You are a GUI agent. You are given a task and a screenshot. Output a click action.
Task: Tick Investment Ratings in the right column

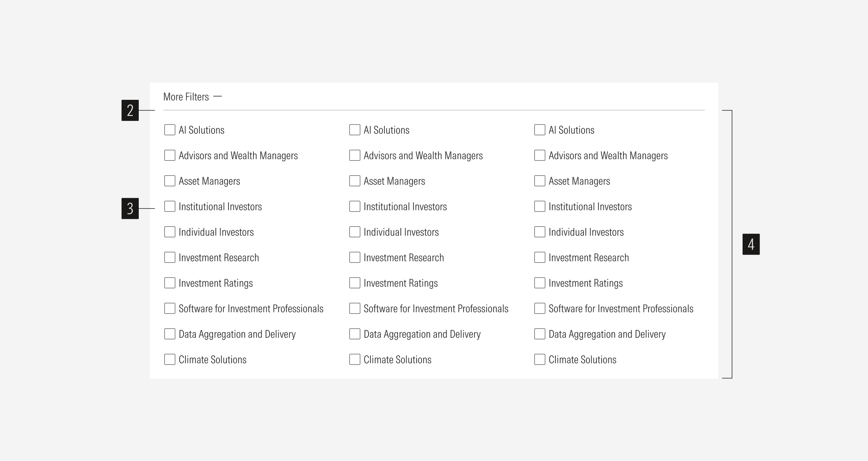[x=540, y=283]
